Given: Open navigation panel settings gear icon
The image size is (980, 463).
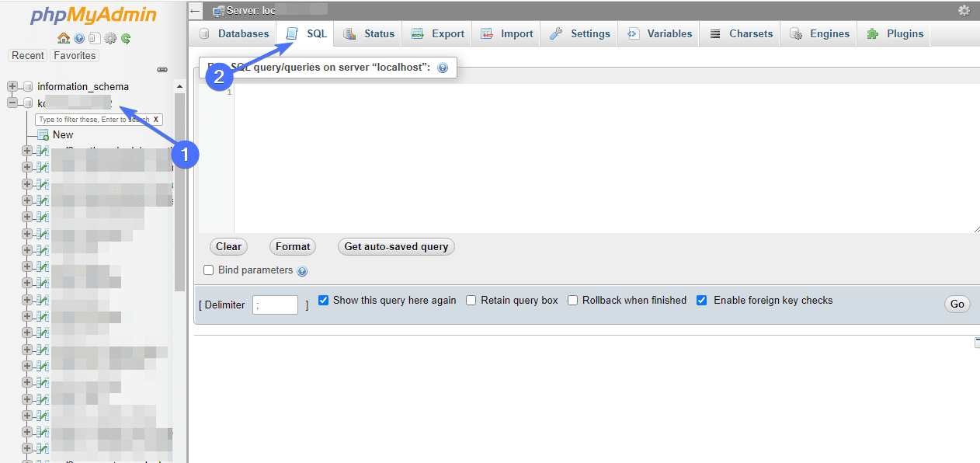Looking at the screenshot, I should (x=110, y=38).
